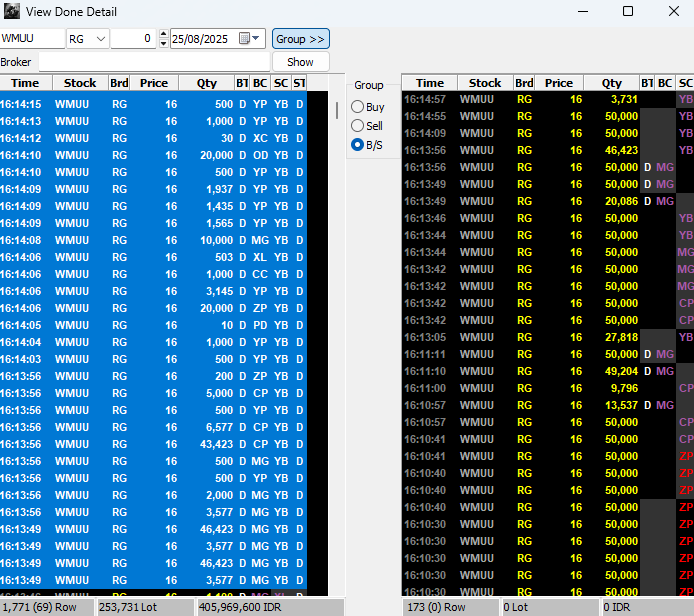
Task: Select left row at time 16:14:03
Action: pos(153,359)
